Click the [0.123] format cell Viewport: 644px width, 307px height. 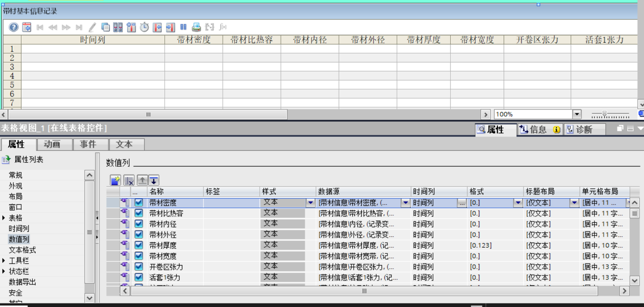(x=495, y=245)
